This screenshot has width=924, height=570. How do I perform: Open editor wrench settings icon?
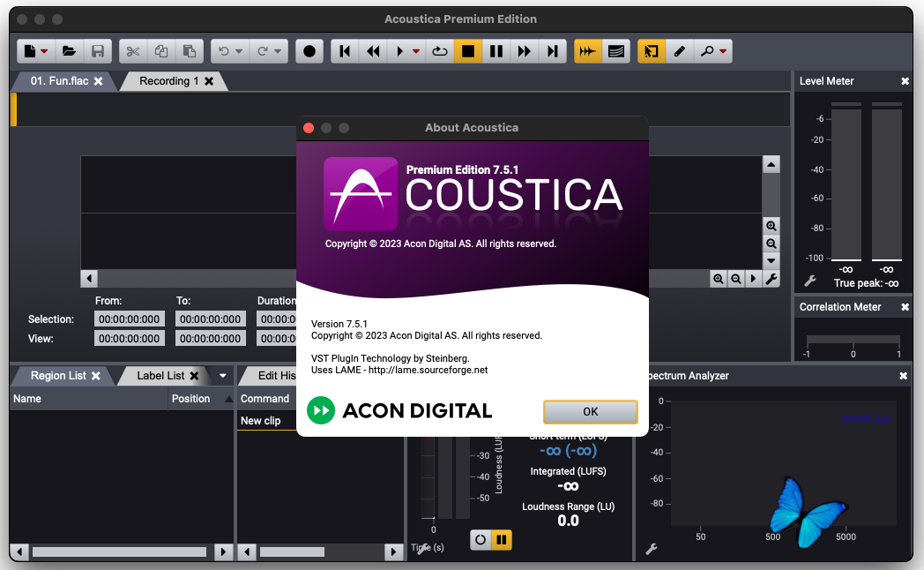(771, 279)
